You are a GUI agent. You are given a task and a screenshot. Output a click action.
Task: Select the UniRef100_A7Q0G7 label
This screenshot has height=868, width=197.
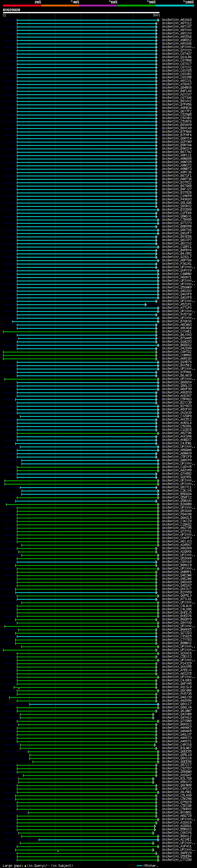pyautogui.click(x=177, y=84)
